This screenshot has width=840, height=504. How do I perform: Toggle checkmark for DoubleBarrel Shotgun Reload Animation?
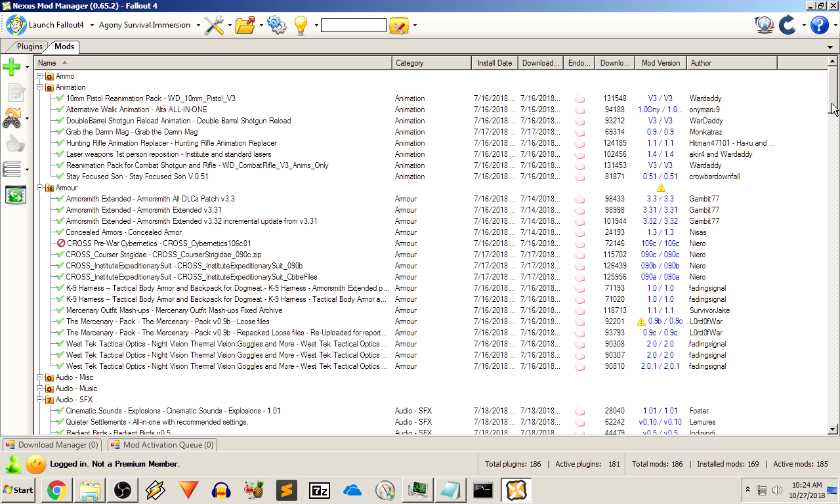[x=60, y=121]
